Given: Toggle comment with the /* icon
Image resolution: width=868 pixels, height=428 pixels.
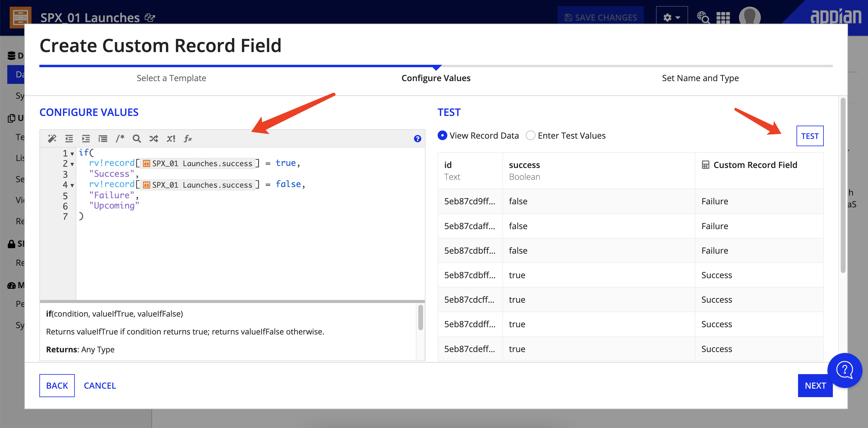Looking at the screenshot, I should 120,138.
